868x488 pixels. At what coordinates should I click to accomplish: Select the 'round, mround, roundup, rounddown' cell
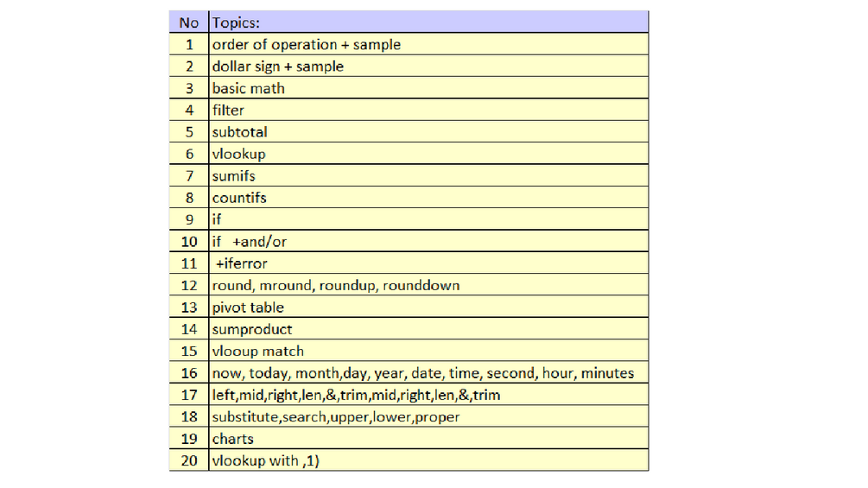pos(428,286)
